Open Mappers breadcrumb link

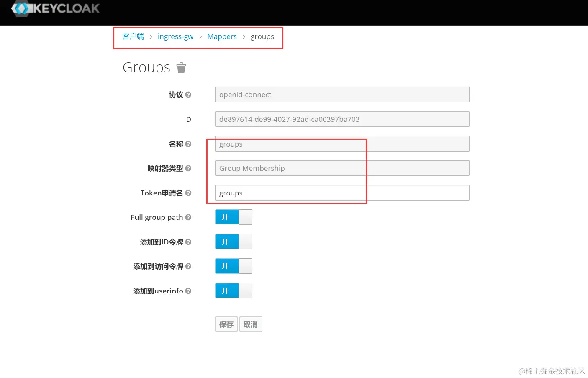[x=222, y=37]
